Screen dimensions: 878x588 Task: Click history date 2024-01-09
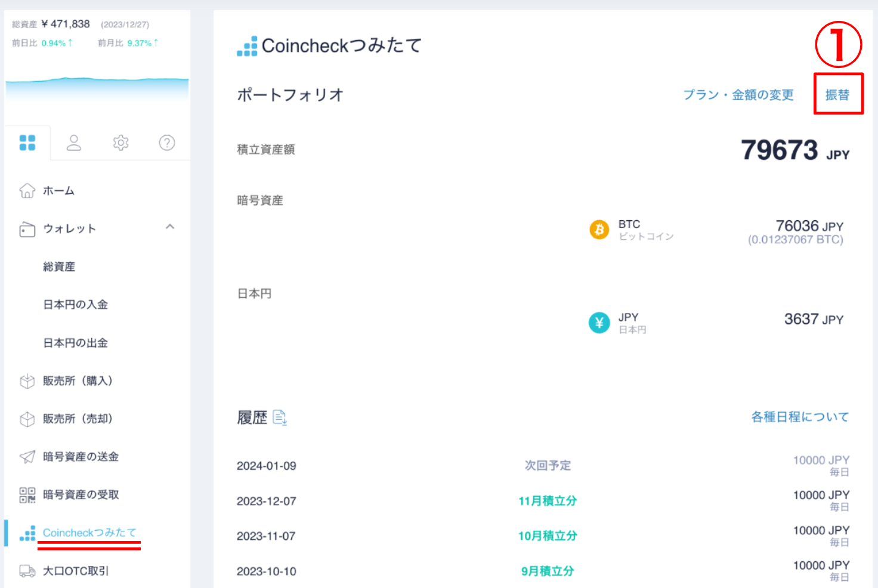tap(267, 466)
